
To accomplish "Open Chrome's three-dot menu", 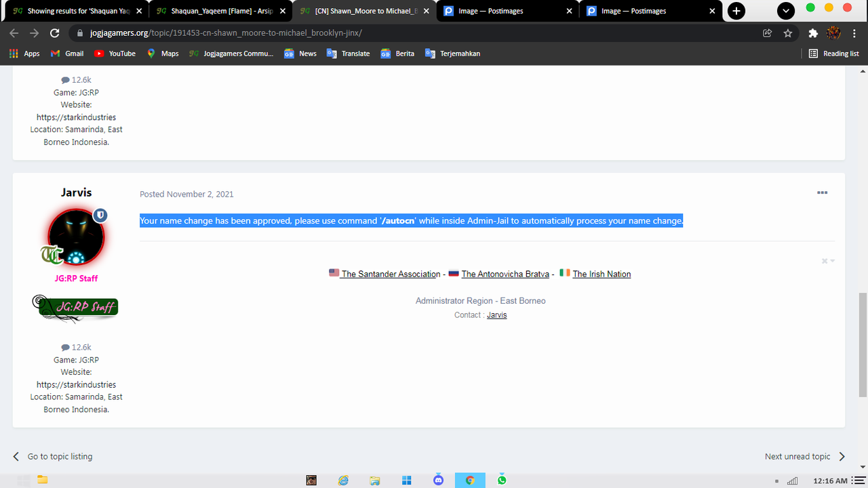I will (854, 33).
